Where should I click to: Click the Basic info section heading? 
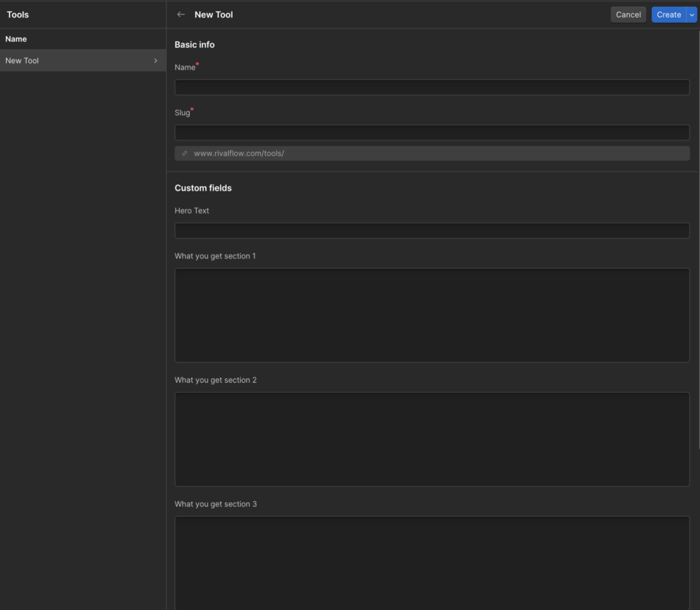click(x=194, y=45)
